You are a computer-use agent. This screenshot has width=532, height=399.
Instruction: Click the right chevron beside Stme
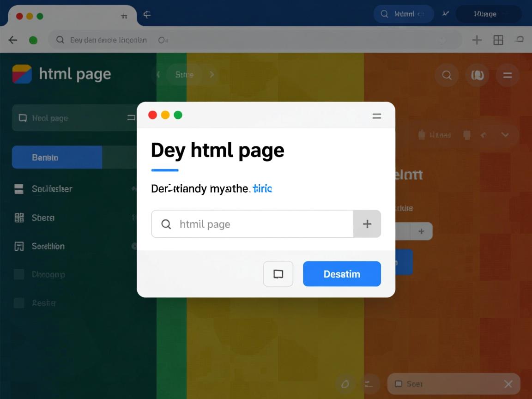coord(212,74)
